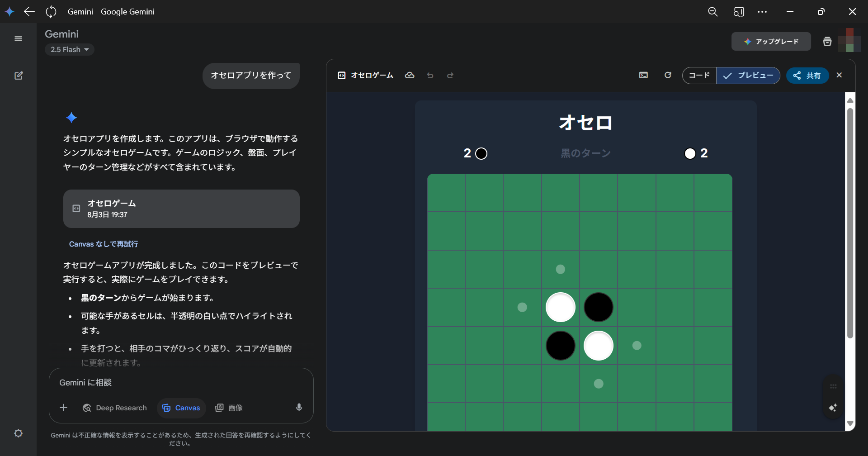The height and width of the screenshot is (456, 868).
Task: Open settings gear at sidebar bottom
Action: (x=18, y=433)
